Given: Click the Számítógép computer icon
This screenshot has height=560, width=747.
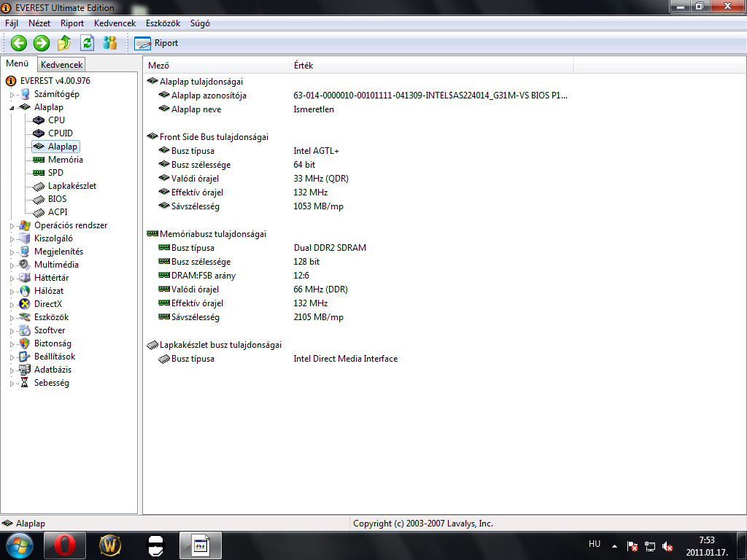Looking at the screenshot, I should (25, 94).
